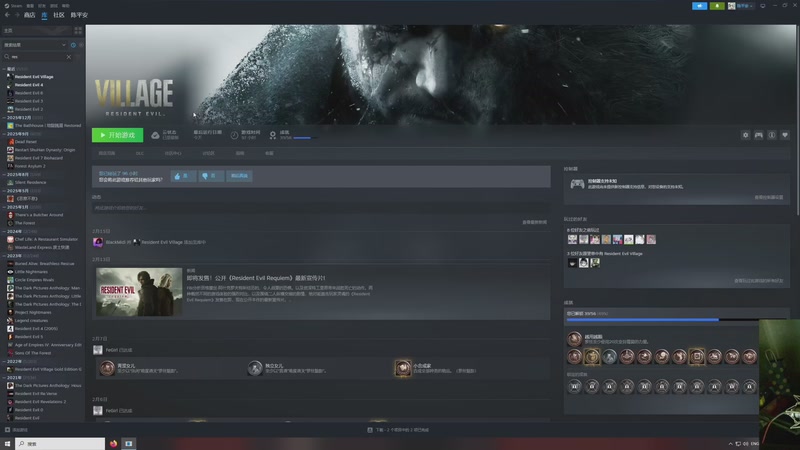Select Resident Evil 3 in library list
Screen dimensions: 800x450
(x=29, y=101)
